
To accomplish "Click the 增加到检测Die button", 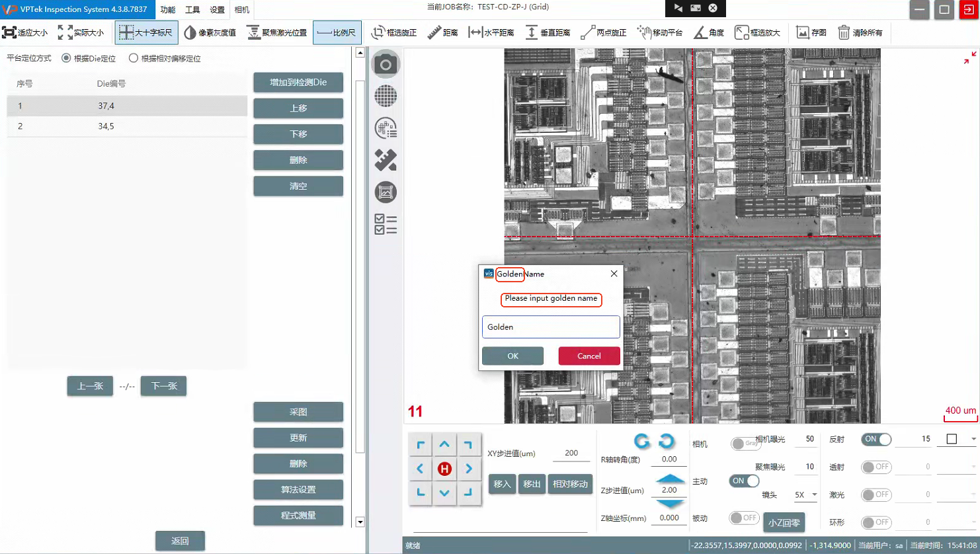I will pyautogui.click(x=298, y=82).
